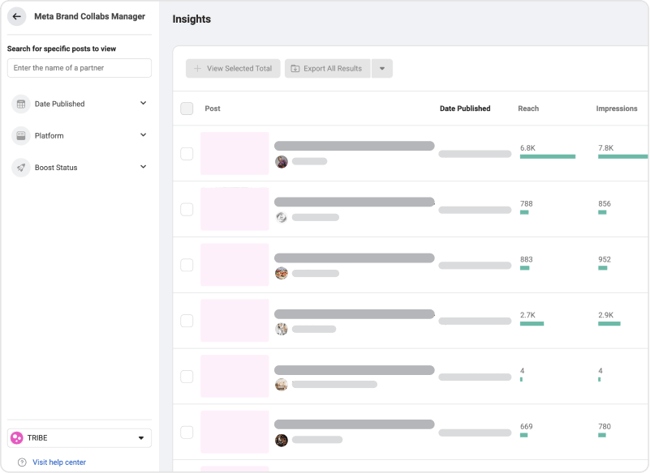
Task: Click the Export All Results button
Action: click(x=327, y=69)
